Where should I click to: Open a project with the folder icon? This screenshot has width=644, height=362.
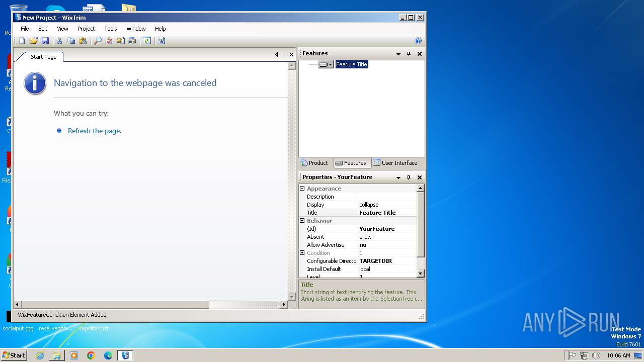[34, 41]
